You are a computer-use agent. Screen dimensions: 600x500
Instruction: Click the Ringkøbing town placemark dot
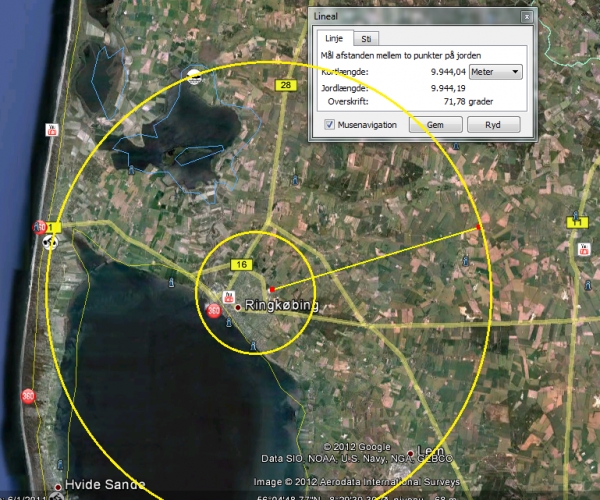pos(238,308)
